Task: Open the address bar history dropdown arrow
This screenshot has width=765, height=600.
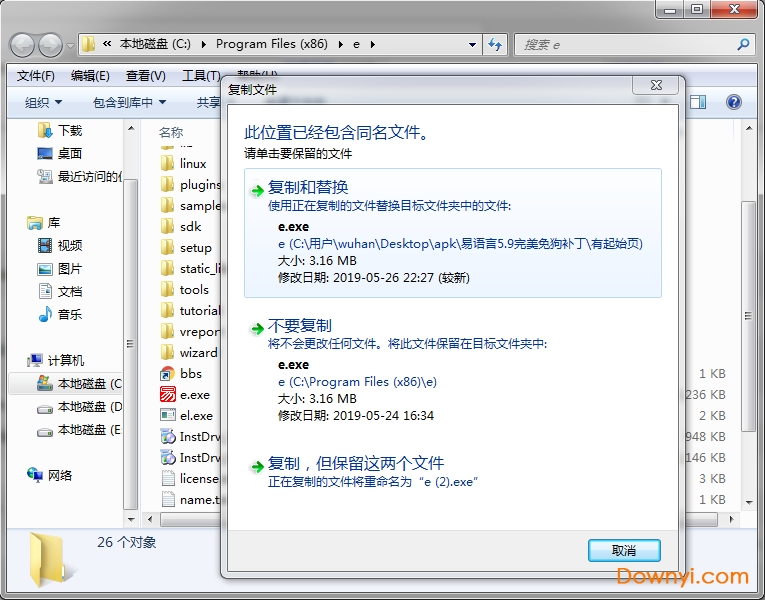Action: tap(472, 45)
